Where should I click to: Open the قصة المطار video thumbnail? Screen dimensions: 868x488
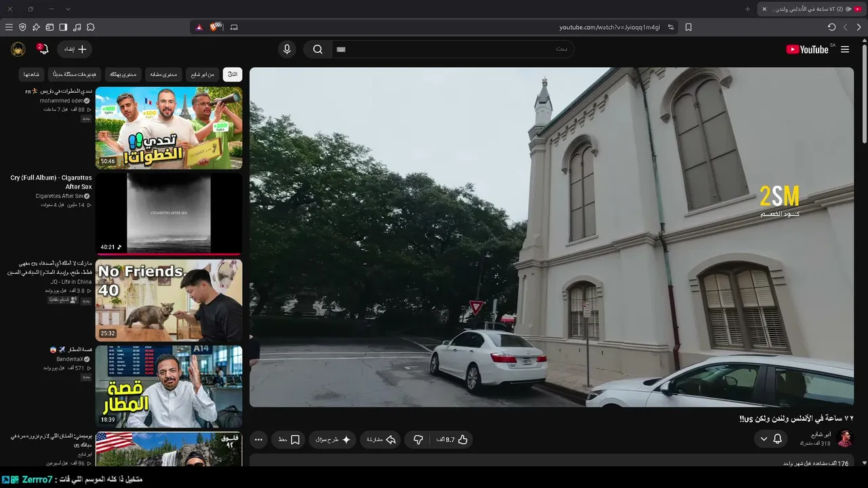(169, 386)
